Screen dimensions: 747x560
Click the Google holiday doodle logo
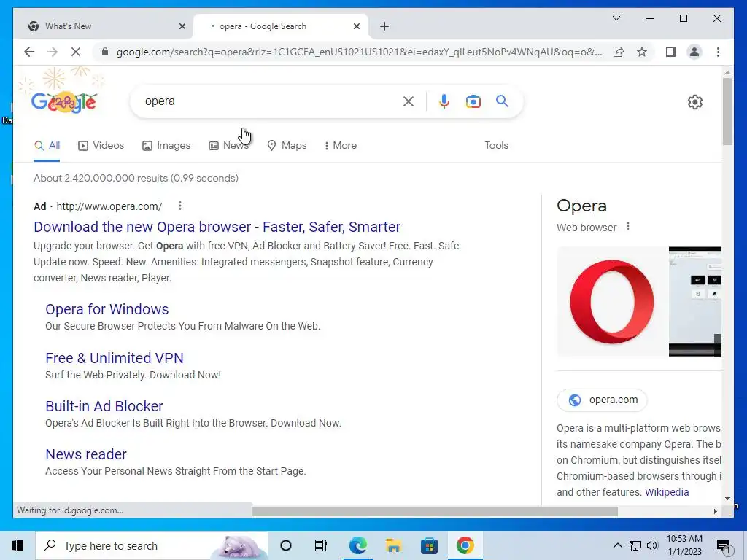click(x=64, y=101)
